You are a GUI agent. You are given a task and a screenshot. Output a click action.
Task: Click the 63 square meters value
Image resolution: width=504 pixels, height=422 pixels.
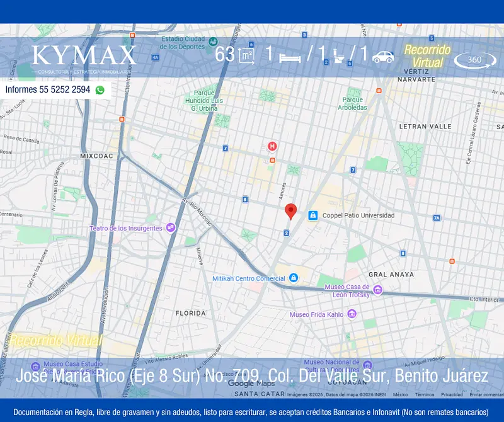pyautogui.click(x=225, y=54)
